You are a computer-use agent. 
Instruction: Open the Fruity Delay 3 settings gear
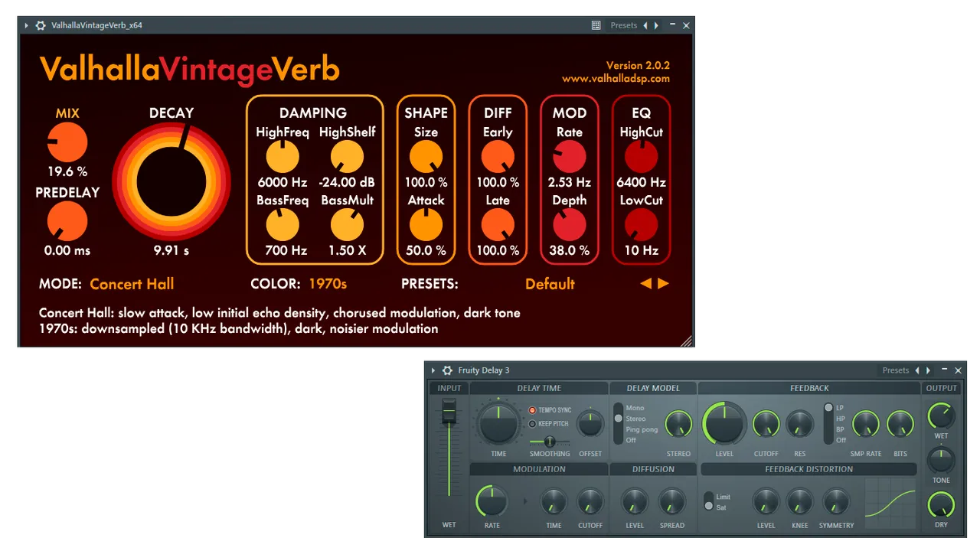447,370
